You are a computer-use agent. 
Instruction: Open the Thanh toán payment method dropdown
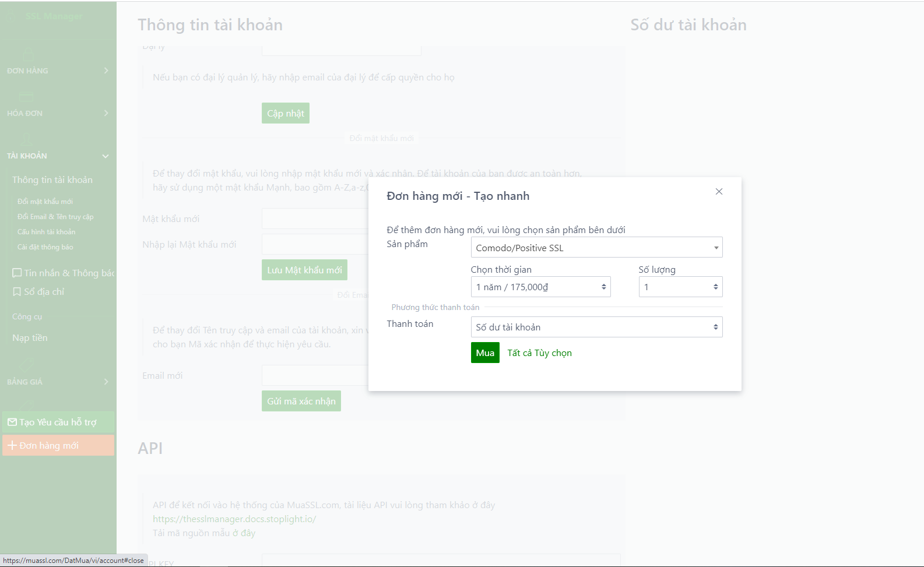tap(596, 327)
